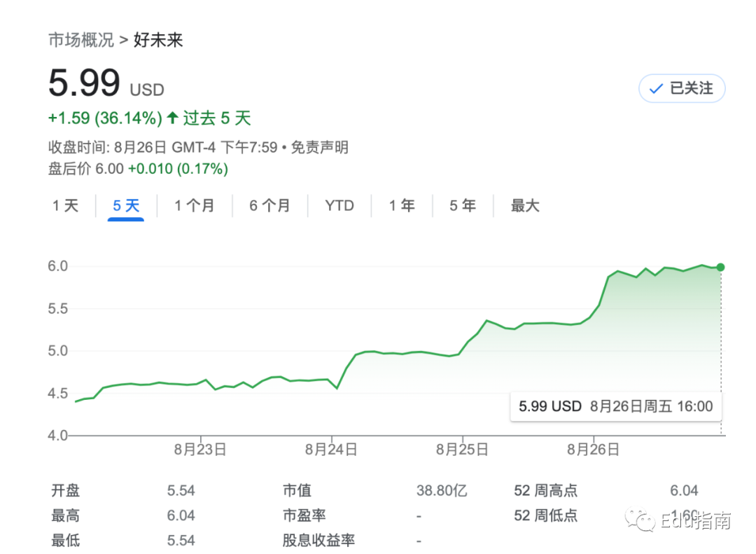
Task: Click the green endpoint dot on chart
Action: coord(720,268)
